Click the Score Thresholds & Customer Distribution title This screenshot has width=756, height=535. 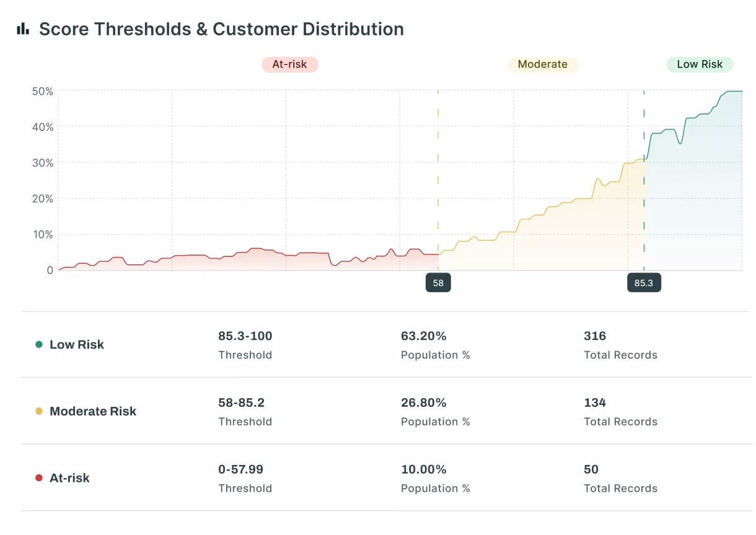(x=221, y=29)
